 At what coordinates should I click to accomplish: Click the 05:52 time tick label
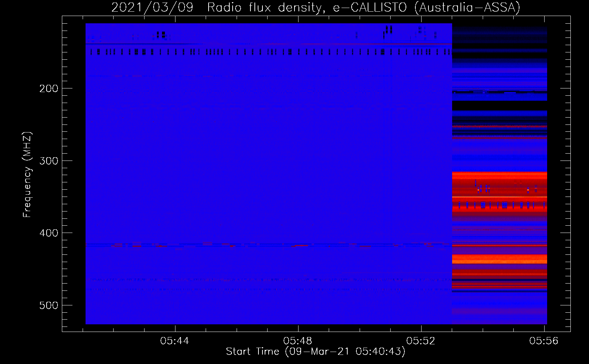[421, 341]
